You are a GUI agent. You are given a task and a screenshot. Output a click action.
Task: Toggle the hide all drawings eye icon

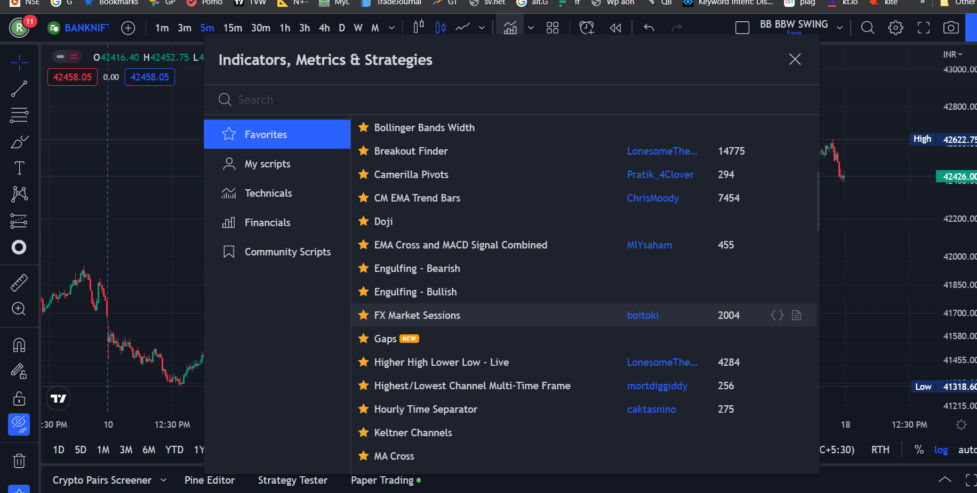pyautogui.click(x=19, y=424)
